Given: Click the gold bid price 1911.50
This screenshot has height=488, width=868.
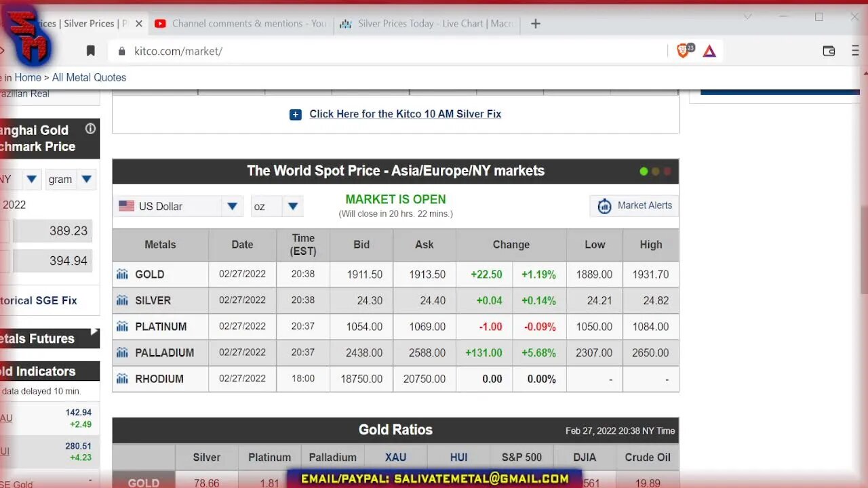Looking at the screenshot, I should point(365,274).
